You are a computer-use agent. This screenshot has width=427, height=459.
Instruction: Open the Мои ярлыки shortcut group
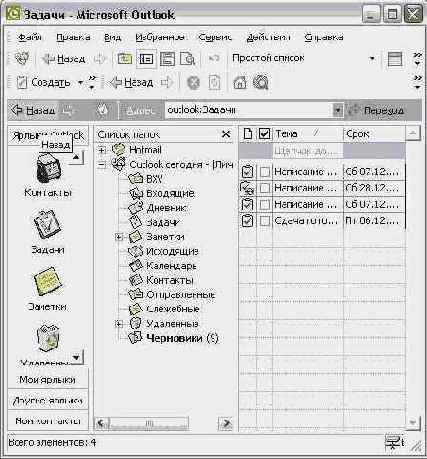(x=48, y=380)
